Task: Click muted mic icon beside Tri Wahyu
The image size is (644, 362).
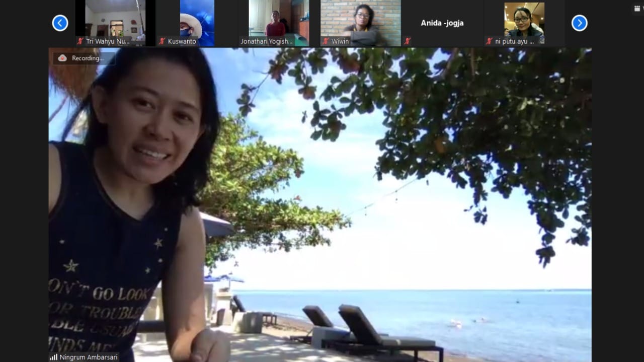Action: [x=80, y=41]
